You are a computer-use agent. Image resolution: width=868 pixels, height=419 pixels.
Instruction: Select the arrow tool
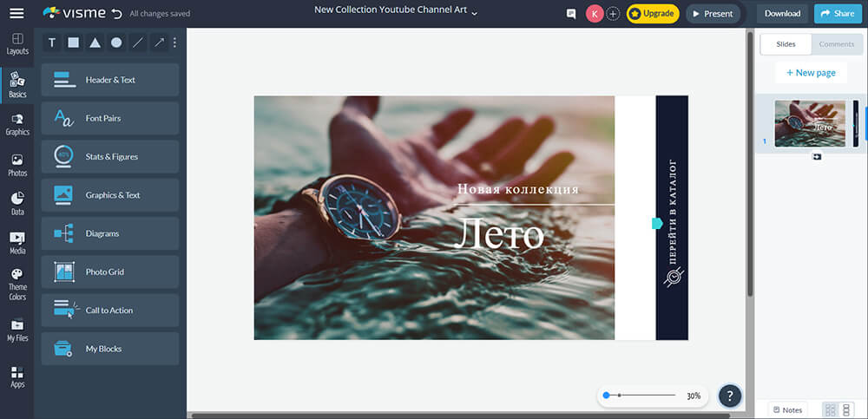coord(160,43)
